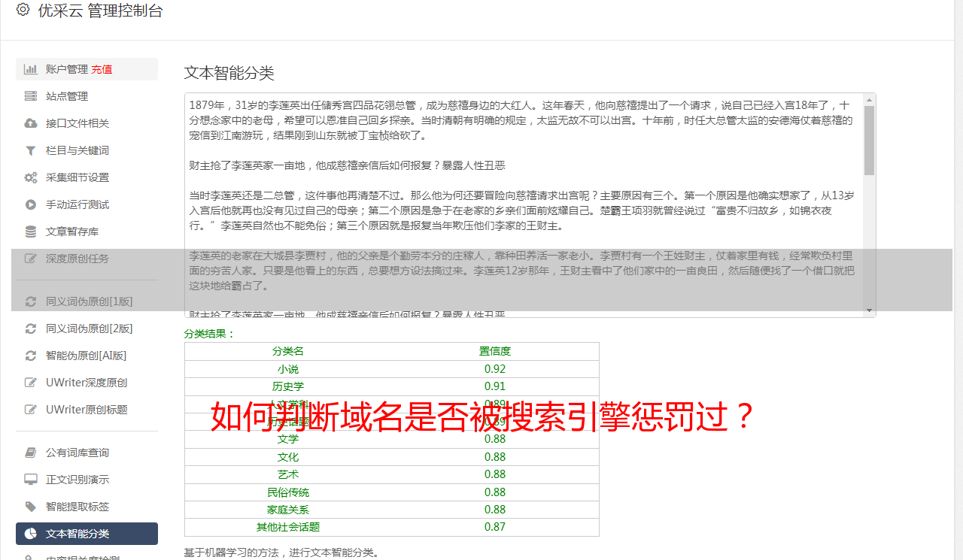The height and width of the screenshot is (560, 963).
Task: Select the 分类名 column header
Action: [288, 351]
